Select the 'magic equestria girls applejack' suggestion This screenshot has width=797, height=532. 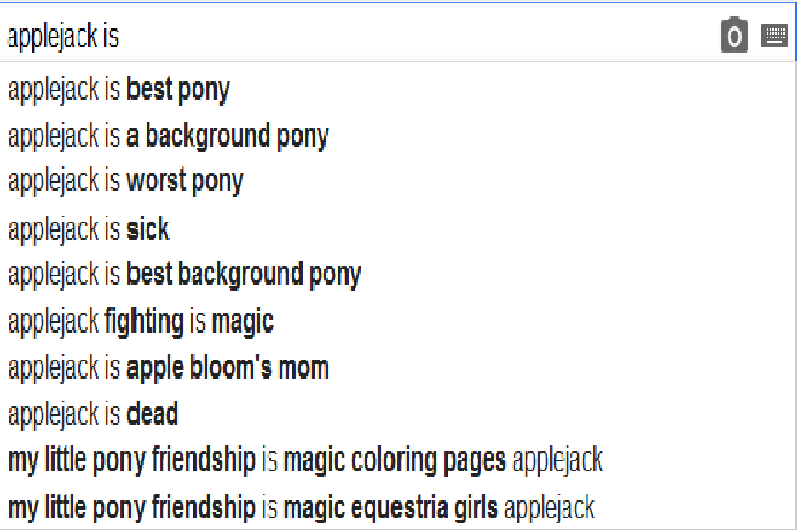tap(301, 507)
